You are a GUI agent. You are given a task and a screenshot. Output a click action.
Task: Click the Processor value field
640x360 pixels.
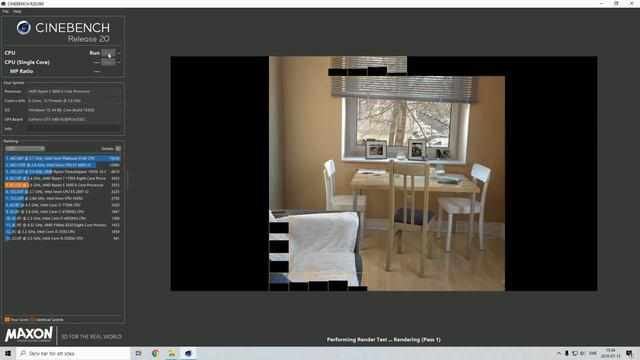74,91
